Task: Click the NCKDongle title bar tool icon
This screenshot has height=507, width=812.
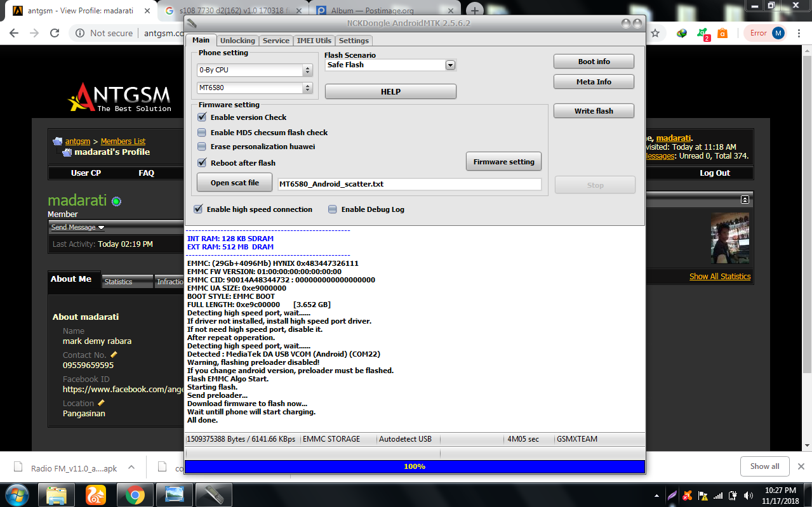Action: point(192,23)
